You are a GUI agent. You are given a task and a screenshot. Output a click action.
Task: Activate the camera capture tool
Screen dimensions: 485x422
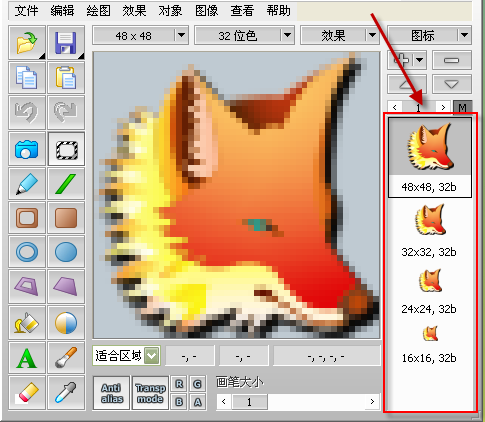27,149
